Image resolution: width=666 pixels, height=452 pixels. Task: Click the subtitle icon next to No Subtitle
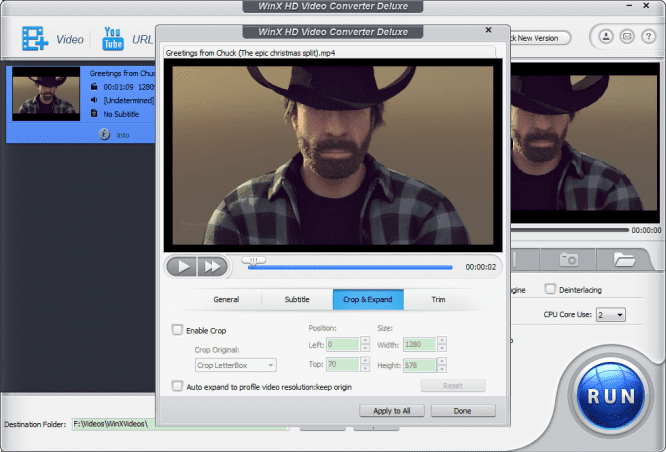(x=94, y=114)
